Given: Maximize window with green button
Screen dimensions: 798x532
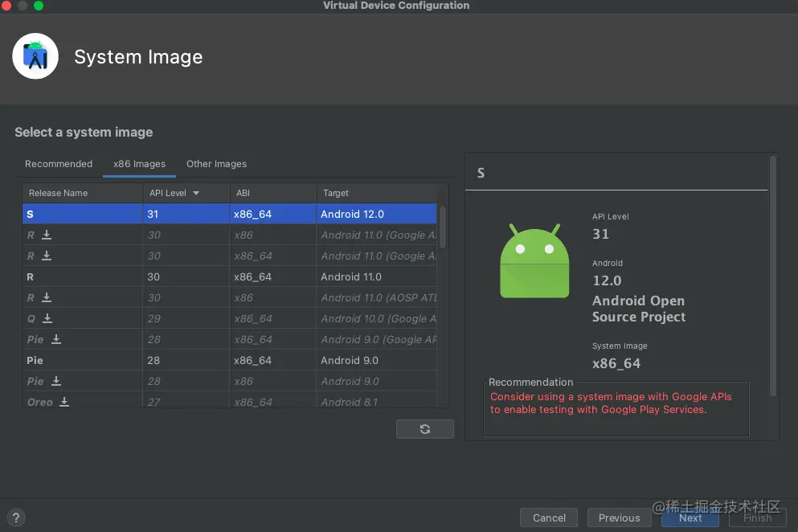Looking at the screenshot, I should click(39, 6).
